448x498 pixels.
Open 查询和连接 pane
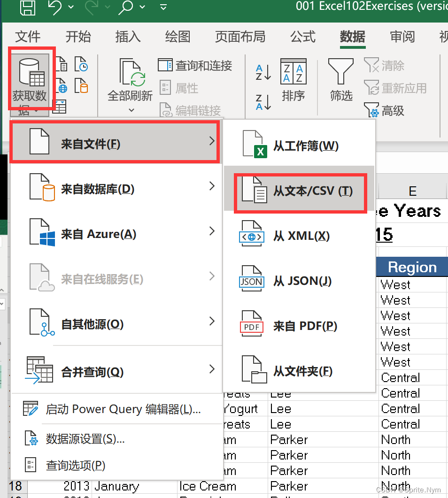pyautogui.click(x=195, y=65)
